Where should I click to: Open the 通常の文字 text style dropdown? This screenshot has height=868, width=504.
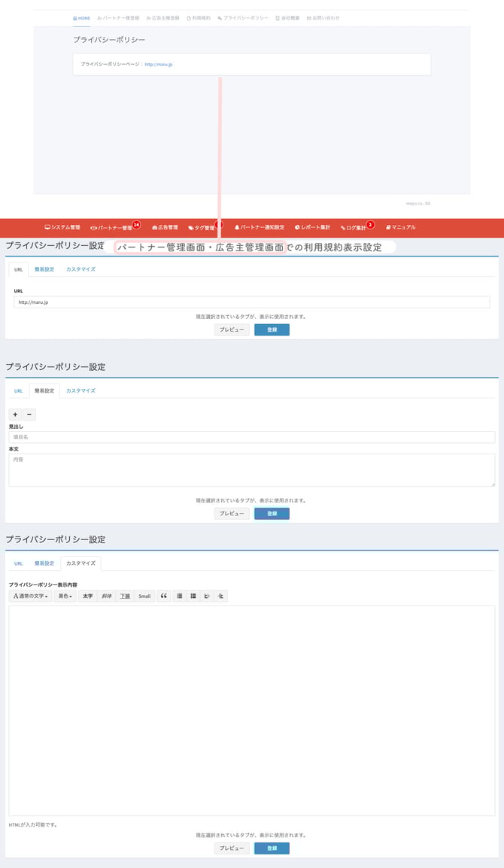(31, 596)
